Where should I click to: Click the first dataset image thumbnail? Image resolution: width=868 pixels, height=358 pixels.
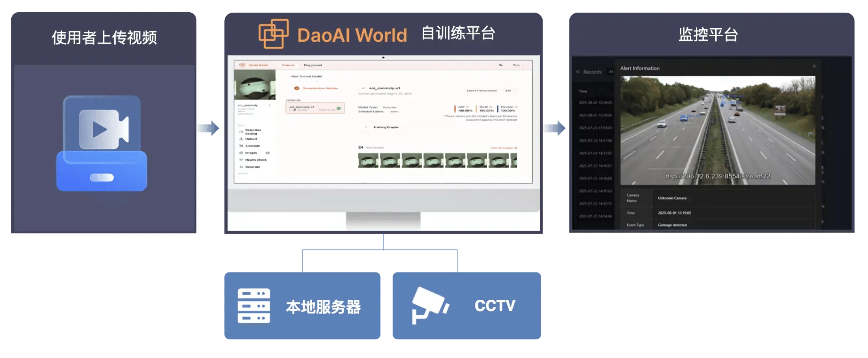[368, 161]
